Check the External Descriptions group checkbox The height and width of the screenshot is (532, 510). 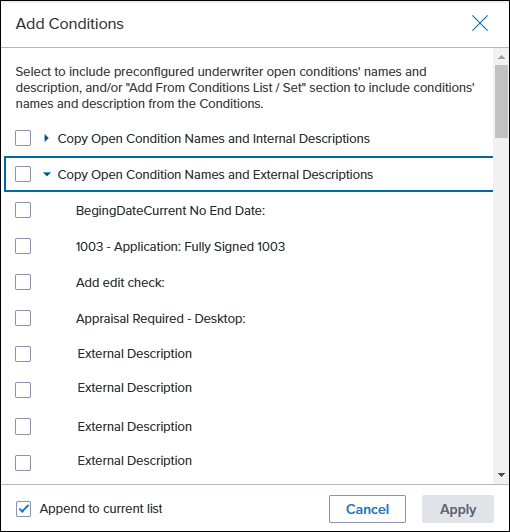click(x=23, y=174)
